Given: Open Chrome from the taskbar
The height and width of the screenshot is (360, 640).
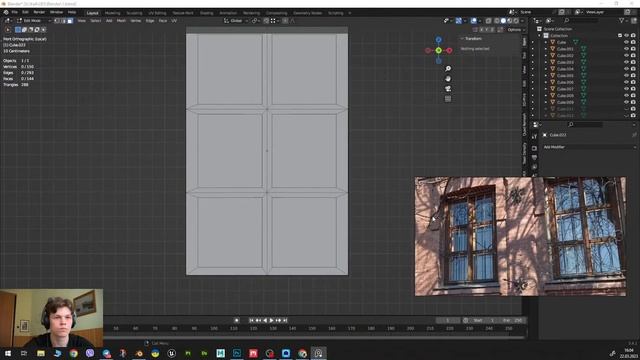Looking at the screenshot, I should [73, 353].
